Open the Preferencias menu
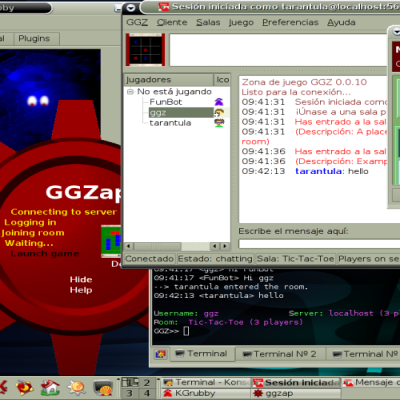The image size is (400, 400). pos(290,22)
